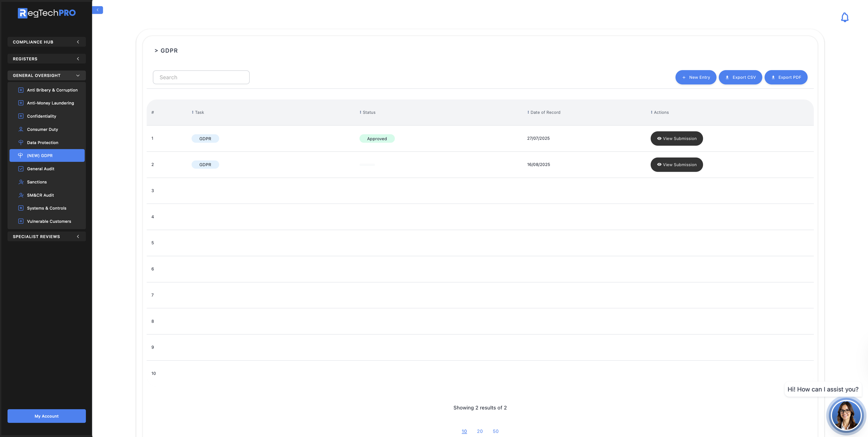Collapse the General Oversight section
This screenshot has height=437, width=868.
coord(47,76)
